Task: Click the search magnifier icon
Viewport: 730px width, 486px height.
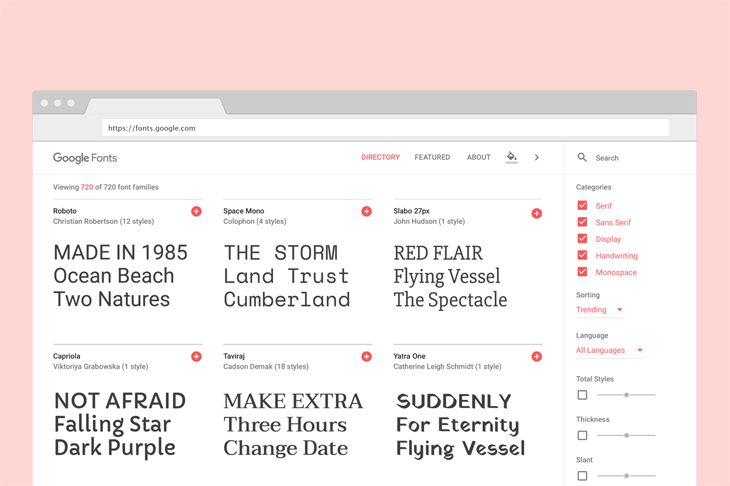Action: [582, 157]
